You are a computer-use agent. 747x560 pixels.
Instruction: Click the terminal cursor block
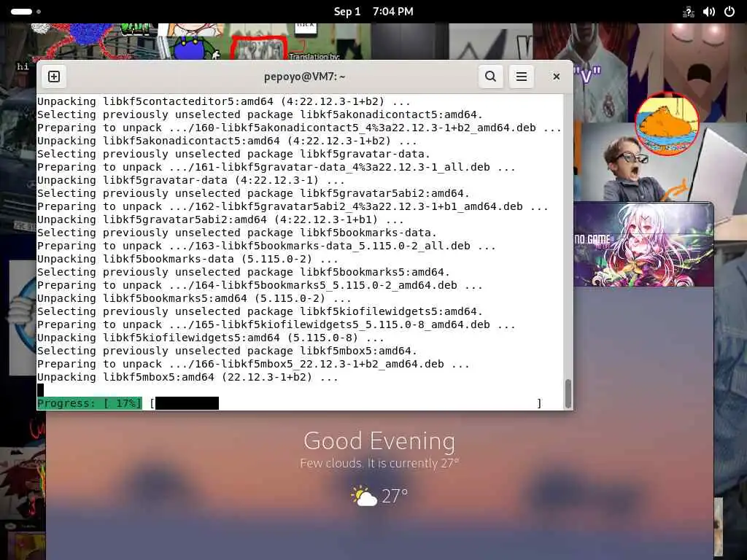point(41,390)
